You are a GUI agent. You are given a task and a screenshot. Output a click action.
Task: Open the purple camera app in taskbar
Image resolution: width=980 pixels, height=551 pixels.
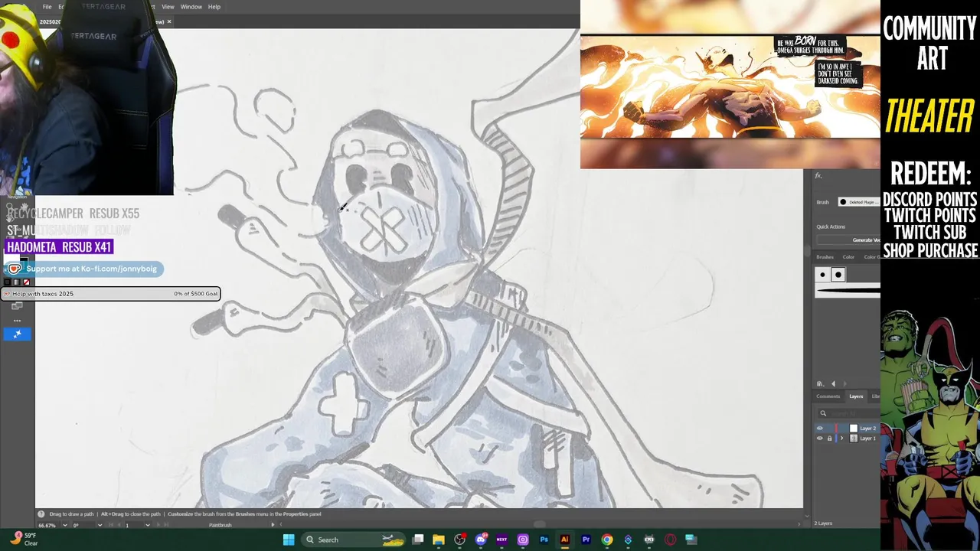523,540
